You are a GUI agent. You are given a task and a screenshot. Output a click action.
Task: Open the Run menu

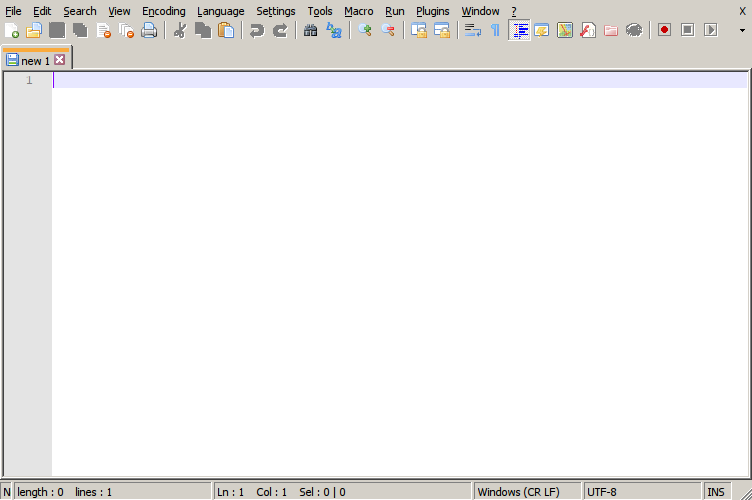(395, 11)
